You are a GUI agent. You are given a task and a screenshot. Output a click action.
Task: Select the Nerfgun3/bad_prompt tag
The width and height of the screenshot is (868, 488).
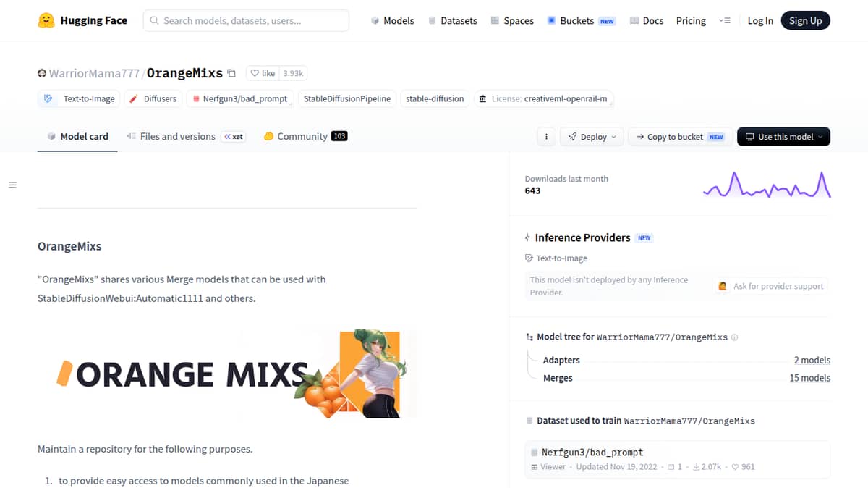coord(239,98)
